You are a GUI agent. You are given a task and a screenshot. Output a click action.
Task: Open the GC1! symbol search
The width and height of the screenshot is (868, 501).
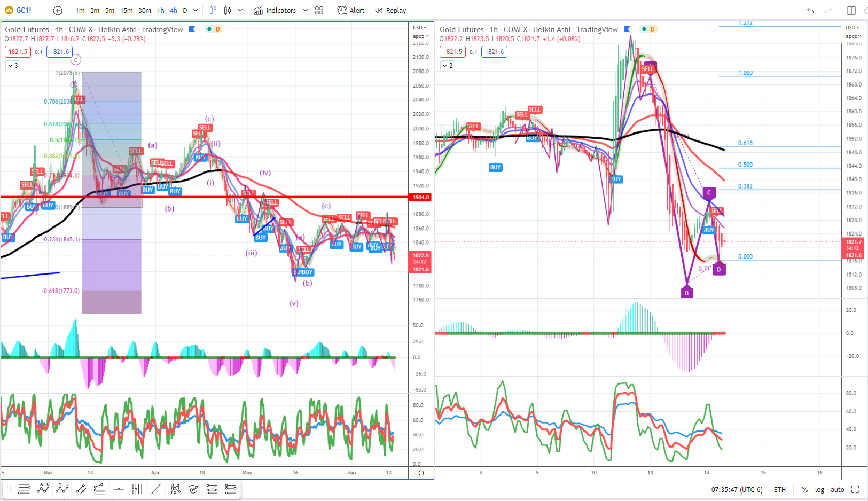18,10
